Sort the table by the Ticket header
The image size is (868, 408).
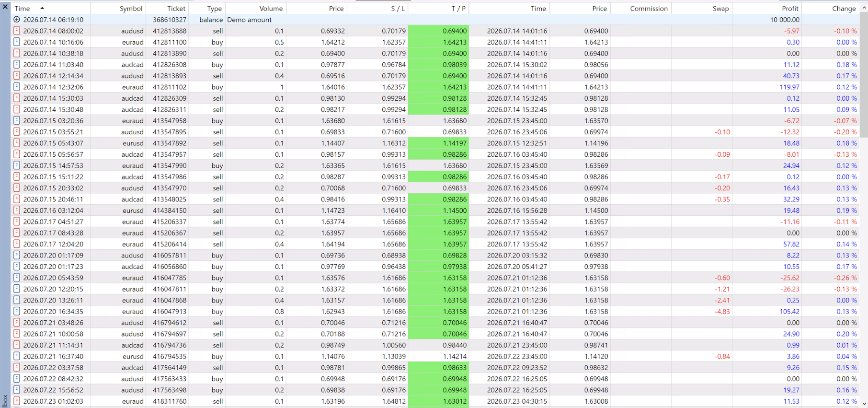point(167,9)
